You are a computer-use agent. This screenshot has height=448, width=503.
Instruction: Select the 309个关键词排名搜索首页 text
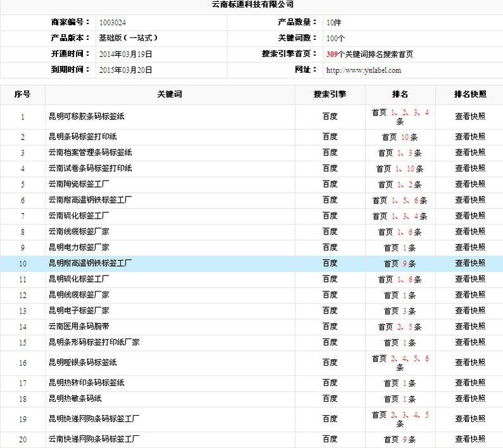click(x=369, y=54)
